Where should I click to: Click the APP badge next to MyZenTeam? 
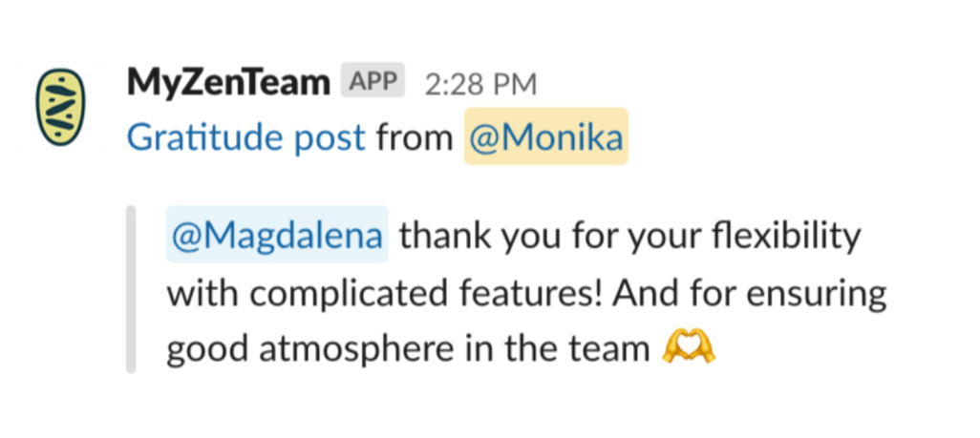[x=373, y=80]
